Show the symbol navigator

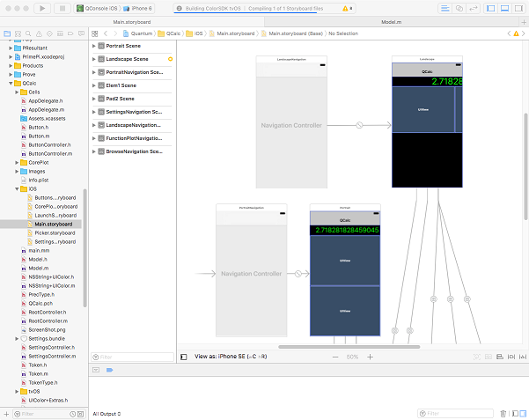pos(18,33)
